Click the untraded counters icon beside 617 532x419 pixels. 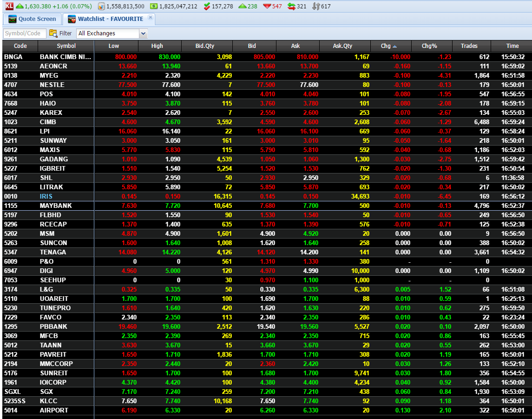316,6
